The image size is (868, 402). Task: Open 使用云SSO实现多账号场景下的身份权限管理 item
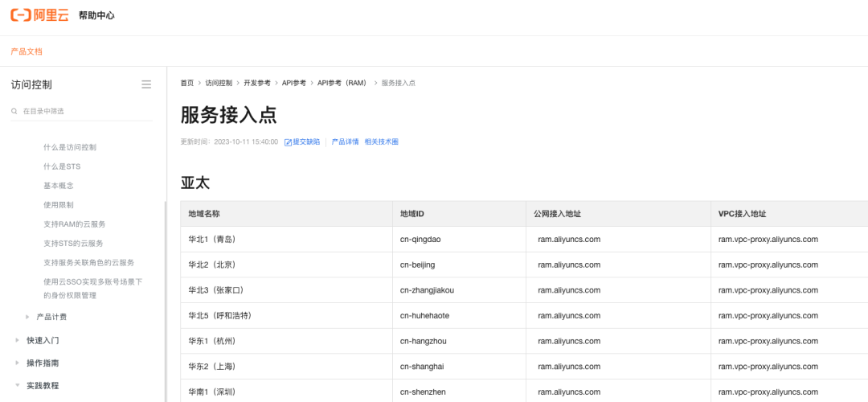(93, 289)
